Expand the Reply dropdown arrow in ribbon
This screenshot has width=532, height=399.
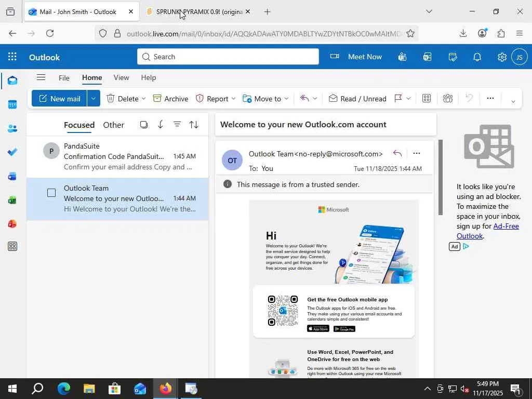[x=315, y=98]
